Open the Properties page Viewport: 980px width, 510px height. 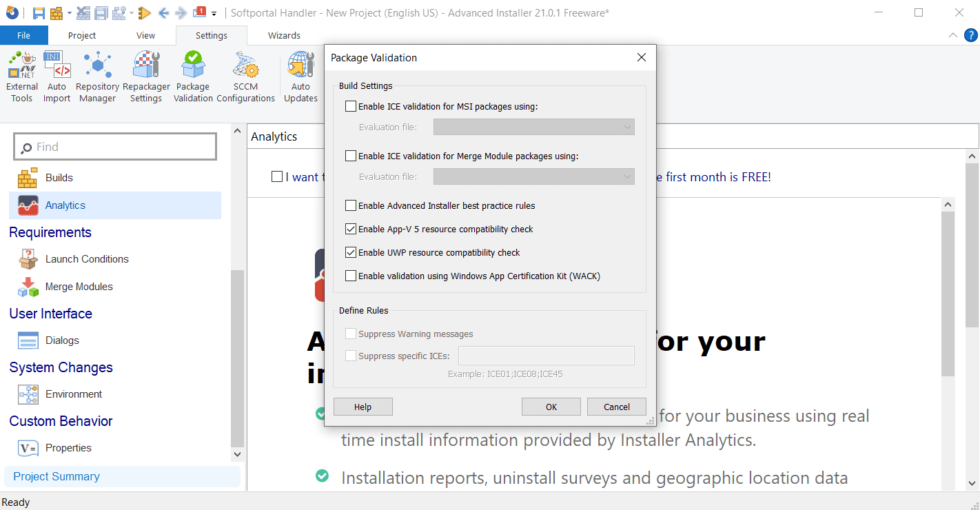[x=115, y=448]
